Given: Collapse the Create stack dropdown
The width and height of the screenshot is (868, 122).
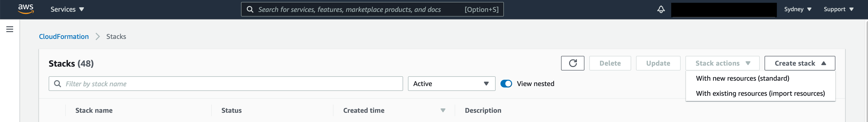Looking at the screenshot, I should pyautogui.click(x=800, y=63).
